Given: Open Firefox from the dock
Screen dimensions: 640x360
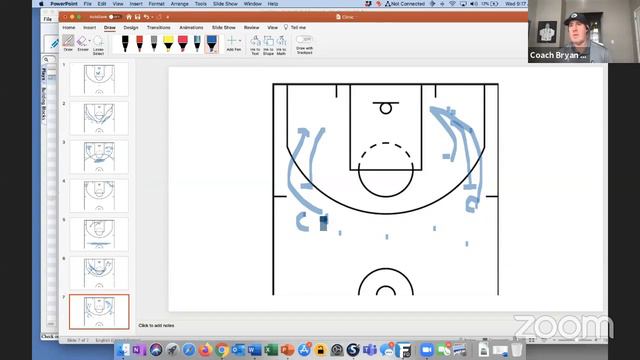Looking at the screenshot, I should tap(205, 350).
